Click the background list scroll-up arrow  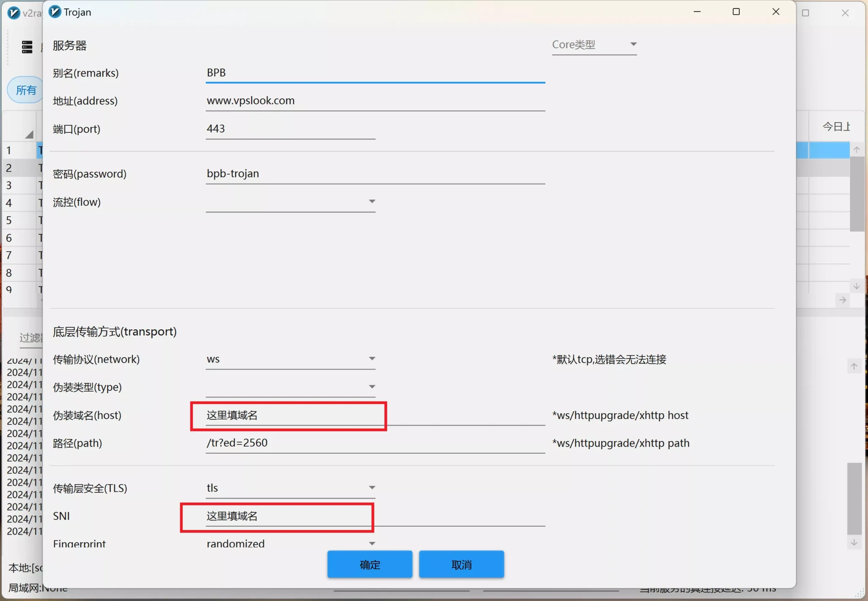point(857,149)
